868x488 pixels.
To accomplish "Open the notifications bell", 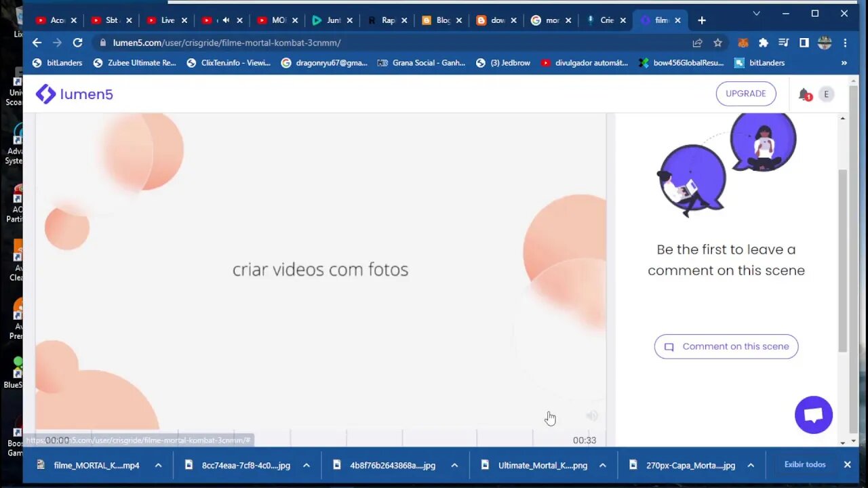I will point(804,94).
